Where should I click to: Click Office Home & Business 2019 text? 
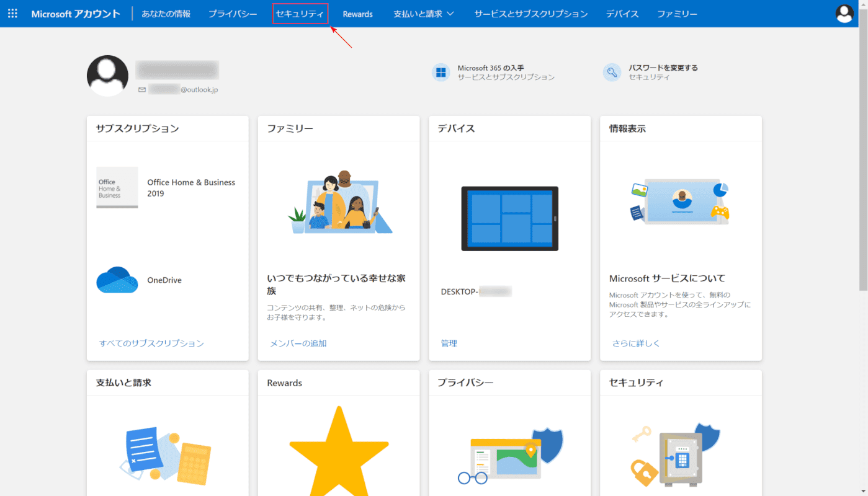(x=191, y=188)
